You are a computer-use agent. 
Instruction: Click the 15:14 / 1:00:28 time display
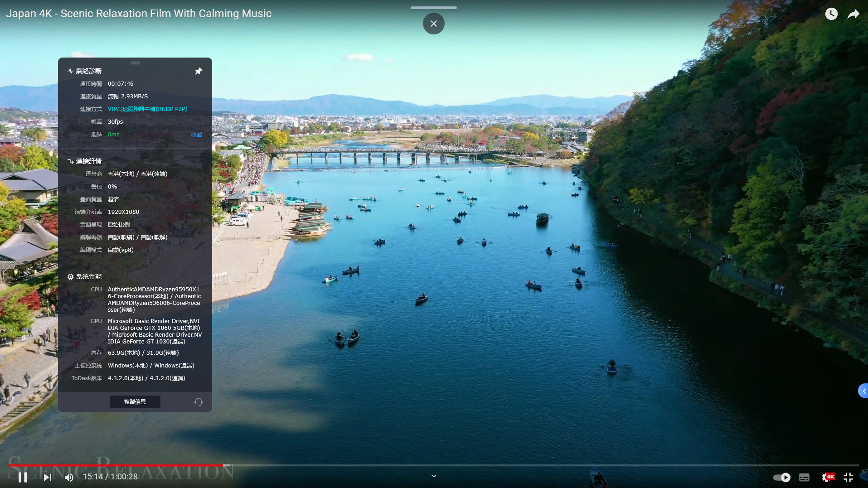tap(110, 477)
